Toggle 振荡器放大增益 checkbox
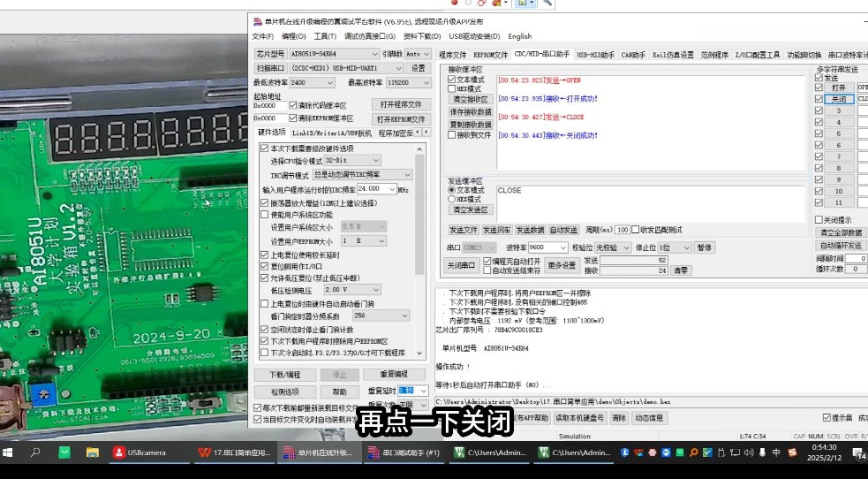The width and height of the screenshot is (868, 479). (265, 203)
